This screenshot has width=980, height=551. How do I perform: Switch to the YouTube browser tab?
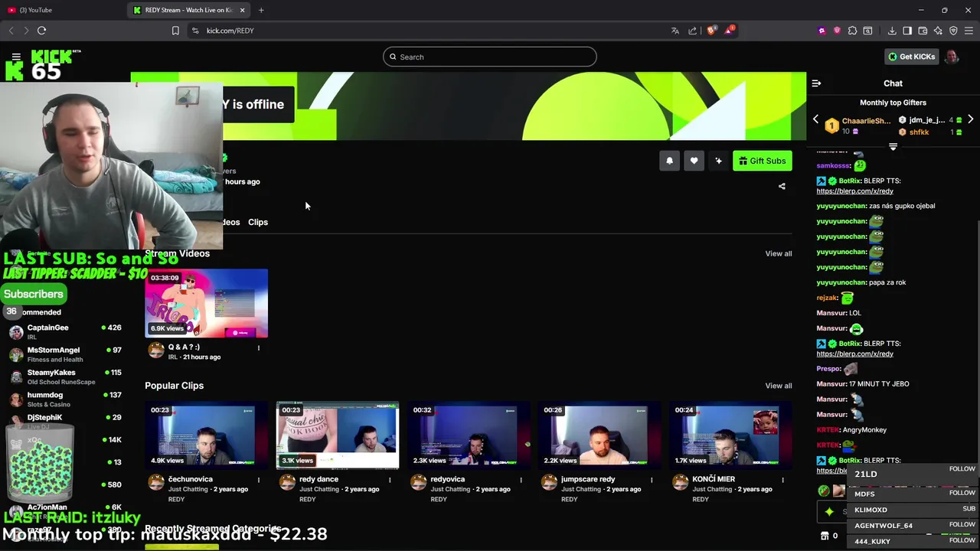[61, 10]
